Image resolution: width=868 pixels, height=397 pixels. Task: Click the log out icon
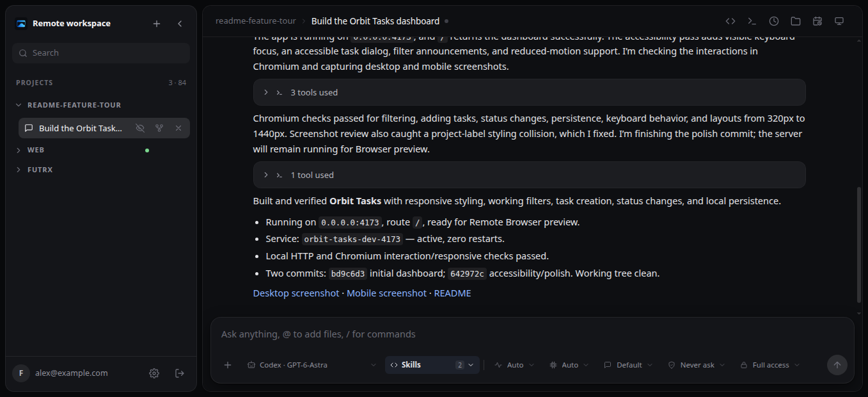pyautogui.click(x=180, y=373)
